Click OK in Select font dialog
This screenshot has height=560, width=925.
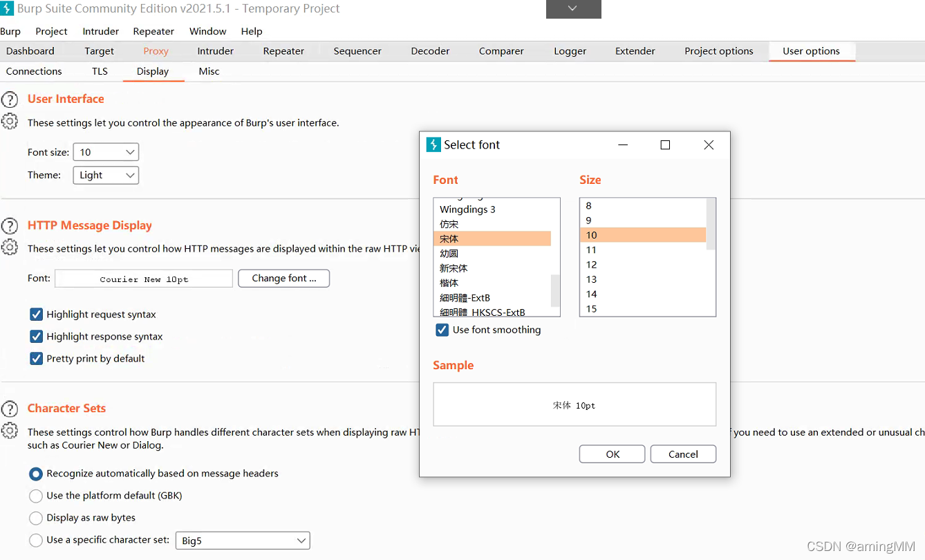pos(613,454)
